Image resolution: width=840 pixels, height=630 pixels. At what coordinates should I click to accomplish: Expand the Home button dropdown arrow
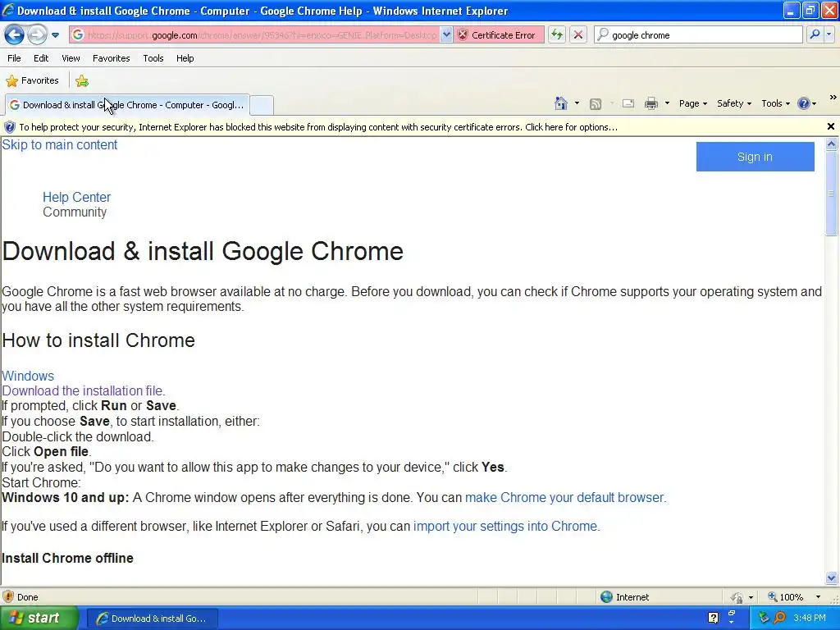(577, 103)
